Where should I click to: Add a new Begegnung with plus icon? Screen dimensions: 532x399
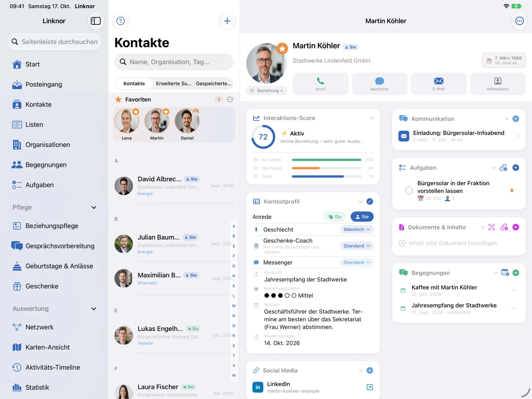click(516, 273)
